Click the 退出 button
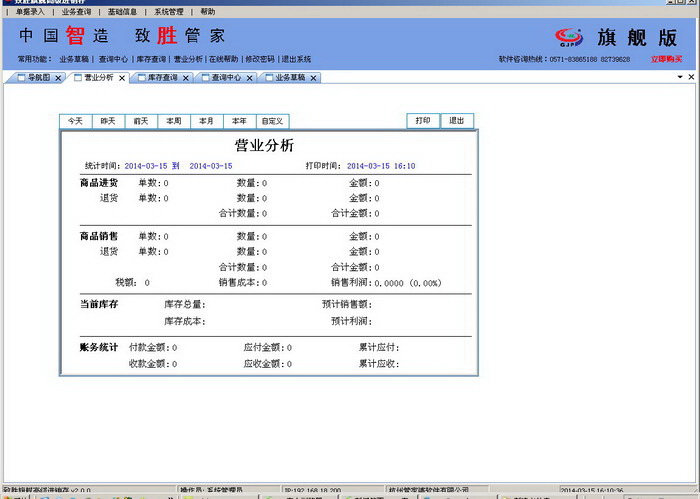 click(457, 121)
